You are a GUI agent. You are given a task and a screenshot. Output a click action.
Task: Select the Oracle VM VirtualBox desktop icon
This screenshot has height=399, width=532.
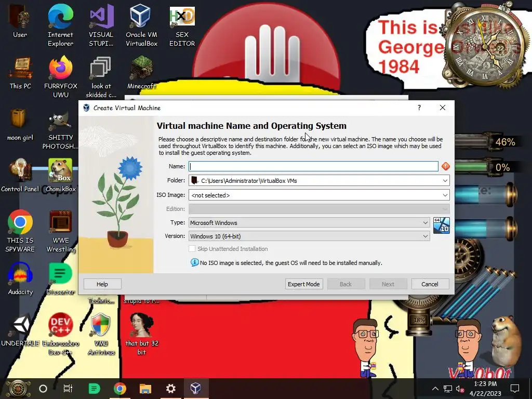click(141, 25)
